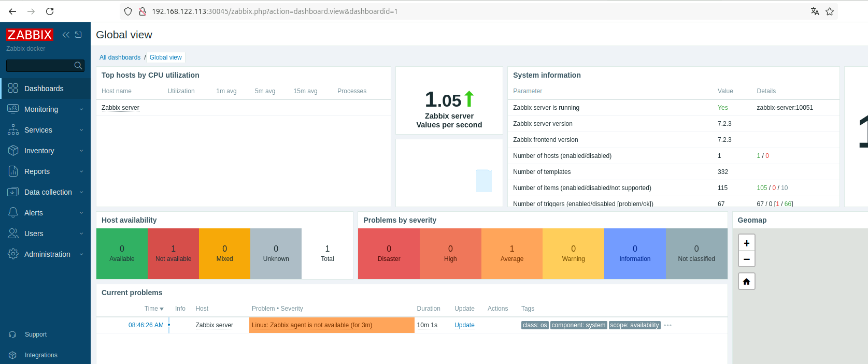Click the search magnifier icon in sidebar
This screenshot has height=364, width=868.
tap(78, 65)
